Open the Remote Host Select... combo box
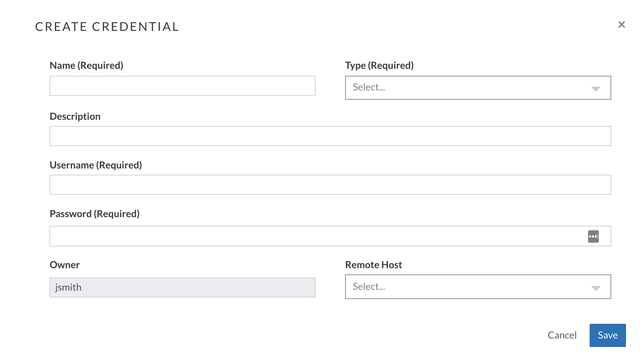The width and height of the screenshot is (643, 364). click(x=478, y=287)
